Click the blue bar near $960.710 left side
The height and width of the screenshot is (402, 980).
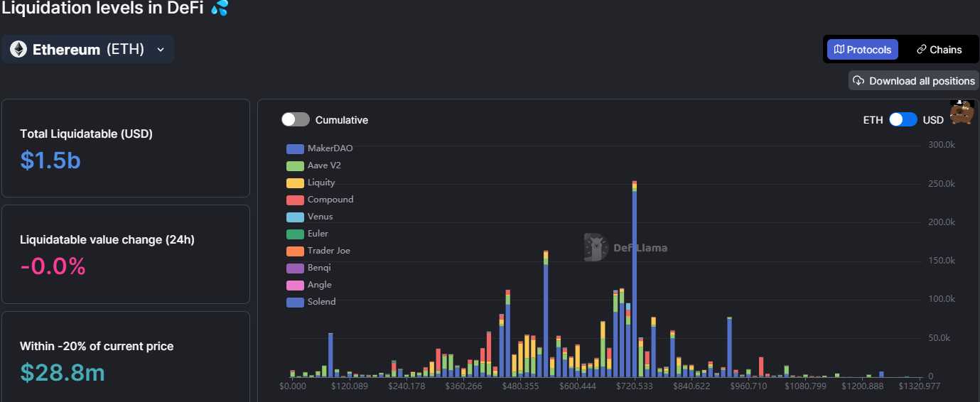click(730, 347)
